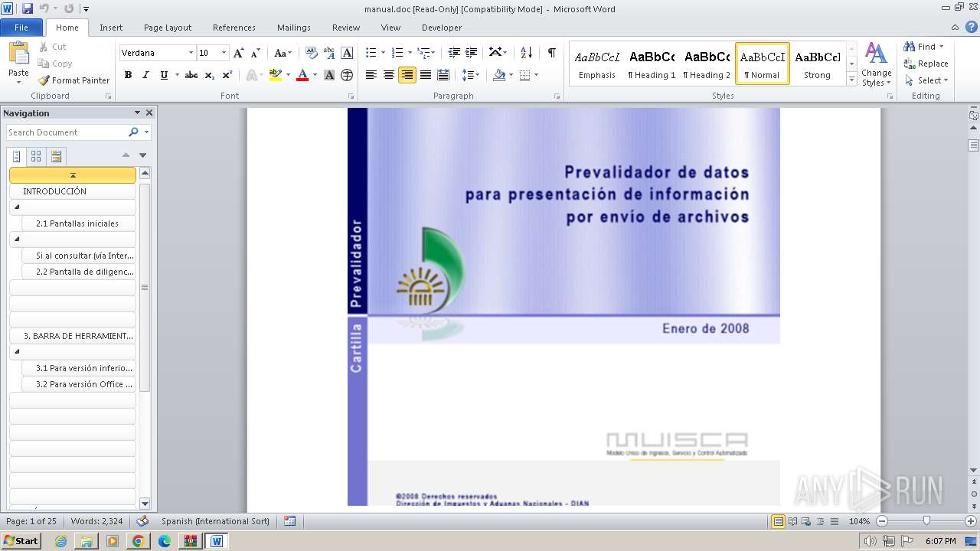The height and width of the screenshot is (551, 980).
Task: Expand the Styles gallery
Action: click(851, 80)
